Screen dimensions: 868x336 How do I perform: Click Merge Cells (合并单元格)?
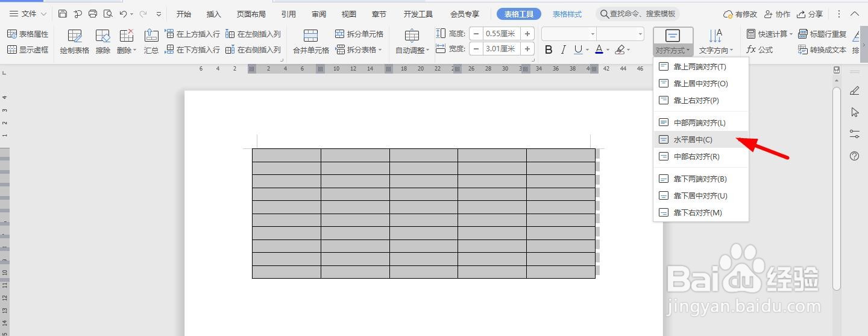pyautogui.click(x=311, y=42)
